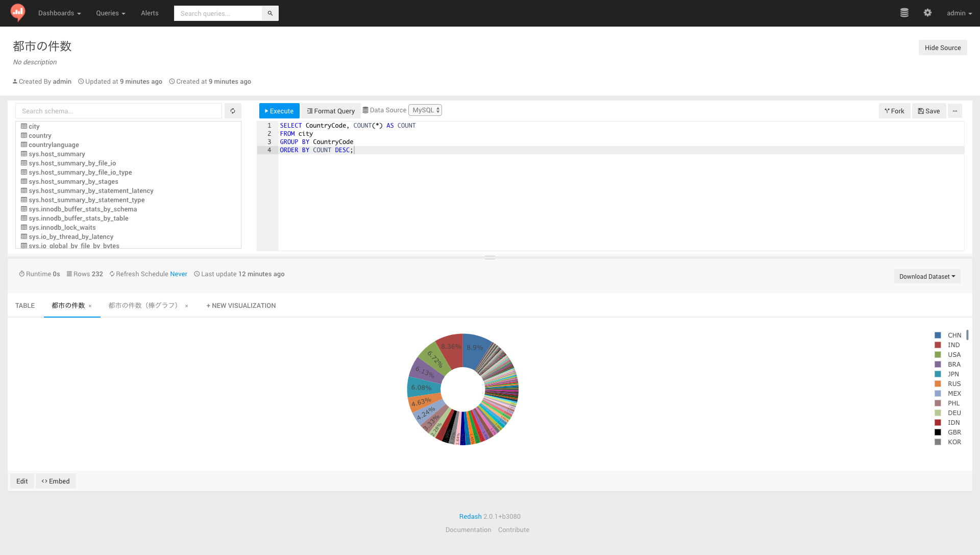Image resolution: width=980 pixels, height=555 pixels.
Task: Click the Never refresh schedule link
Action: (x=179, y=274)
